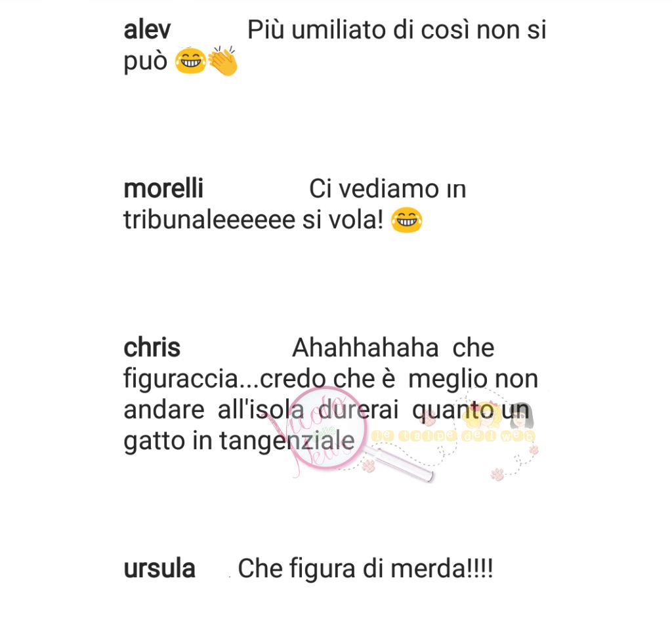672x631 pixels.
Task: Select text 'tribunaleeeeee si vola!'
Action: click(x=253, y=220)
